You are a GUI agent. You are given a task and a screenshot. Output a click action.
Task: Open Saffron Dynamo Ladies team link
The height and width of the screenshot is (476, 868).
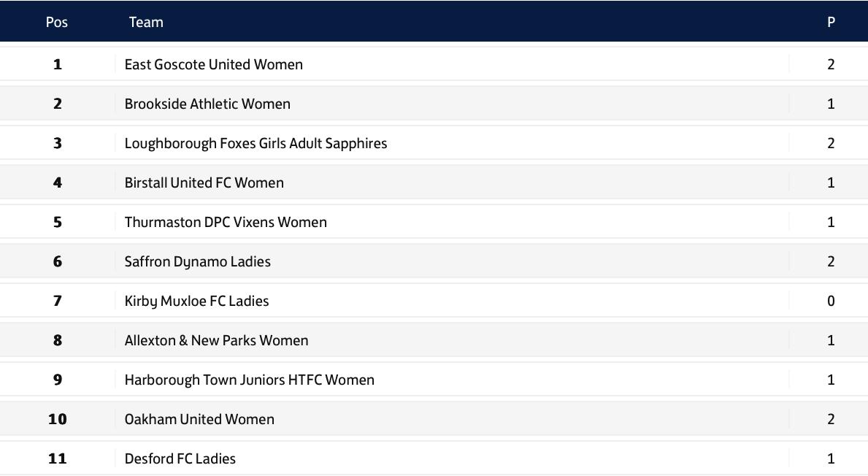[x=197, y=261]
